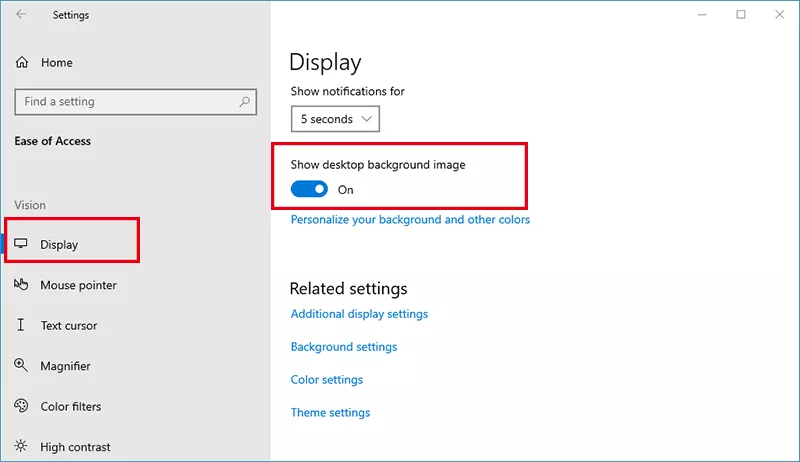Open the Home settings page

[x=57, y=63]
